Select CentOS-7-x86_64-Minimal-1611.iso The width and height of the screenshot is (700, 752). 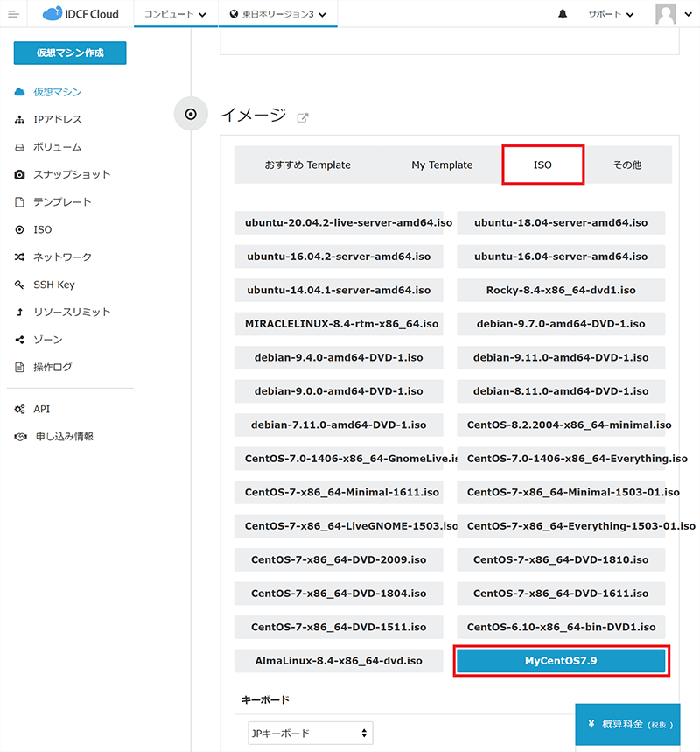[339, 492]
